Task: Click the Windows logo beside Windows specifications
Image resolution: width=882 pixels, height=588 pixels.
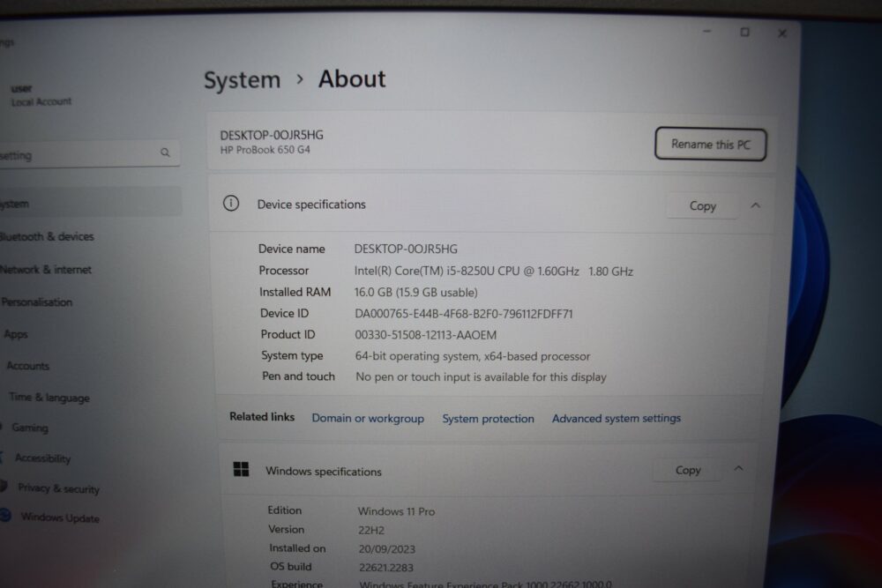Action: 242,469
